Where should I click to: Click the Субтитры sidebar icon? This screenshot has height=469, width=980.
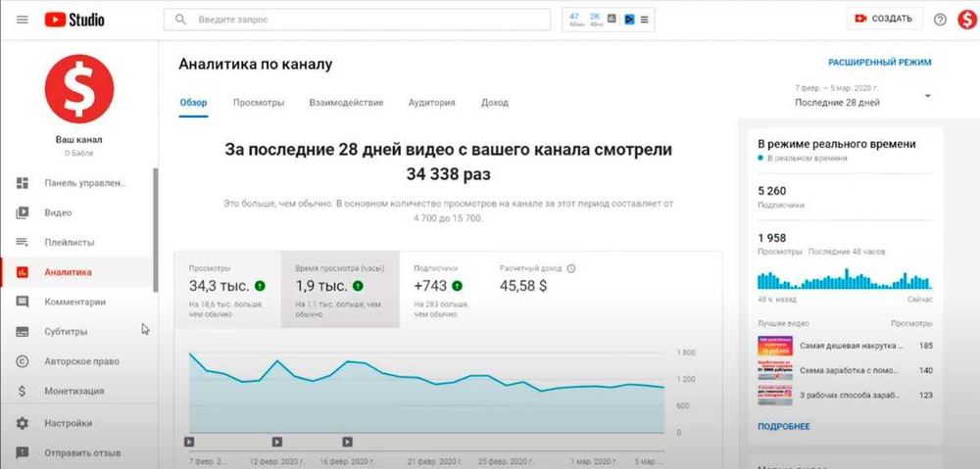click(23, 332)
